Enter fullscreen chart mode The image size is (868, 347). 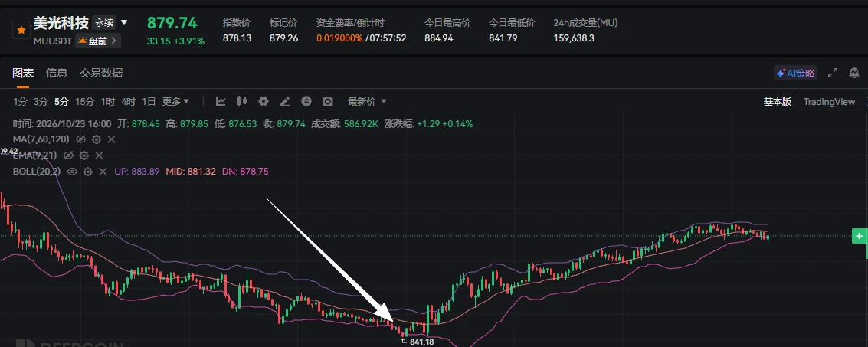pyautogui.click(x=833, y=73)
